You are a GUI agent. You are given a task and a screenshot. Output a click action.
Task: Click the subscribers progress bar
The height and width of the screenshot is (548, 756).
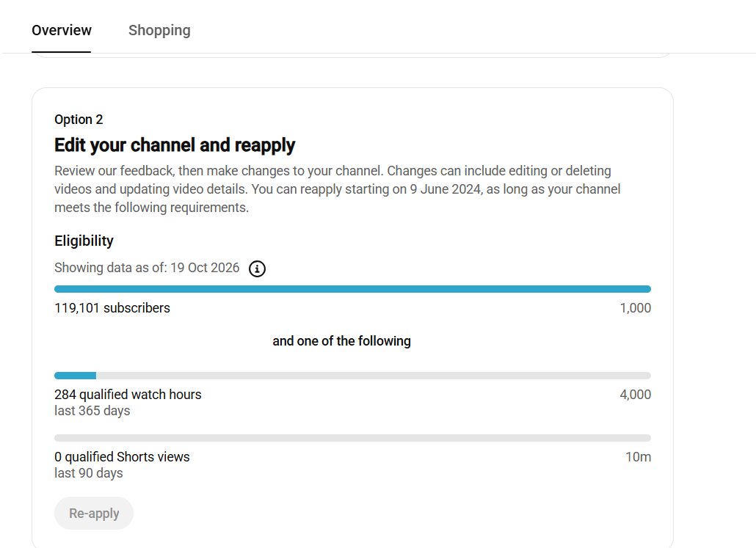coord(352,289)
